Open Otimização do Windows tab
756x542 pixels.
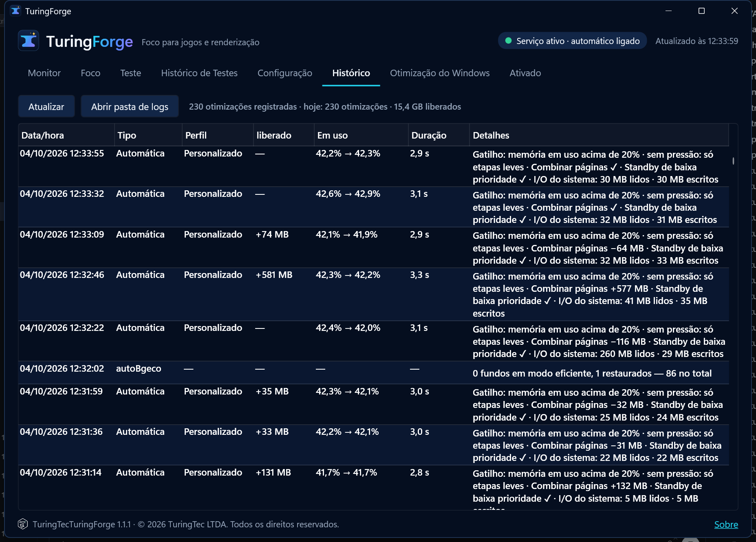[x=440, y=73]
